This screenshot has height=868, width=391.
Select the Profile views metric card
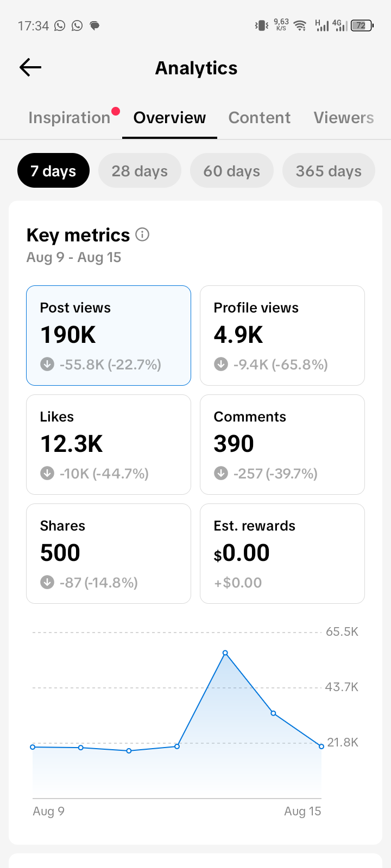[282, 335]
